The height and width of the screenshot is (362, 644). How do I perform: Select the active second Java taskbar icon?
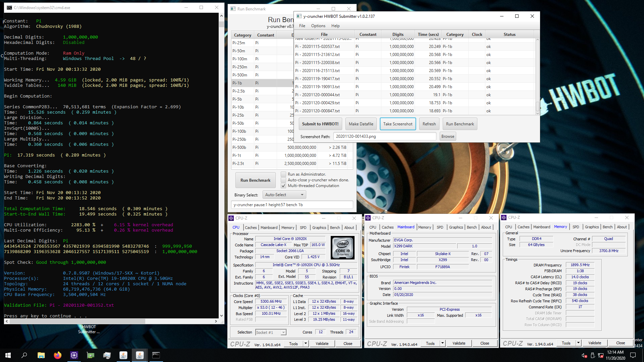click(x=140, y=355)
